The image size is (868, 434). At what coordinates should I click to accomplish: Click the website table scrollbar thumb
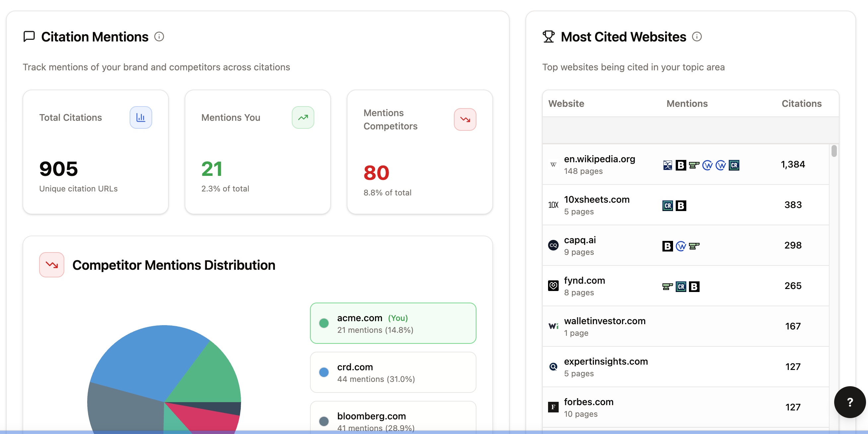(834, 151)
